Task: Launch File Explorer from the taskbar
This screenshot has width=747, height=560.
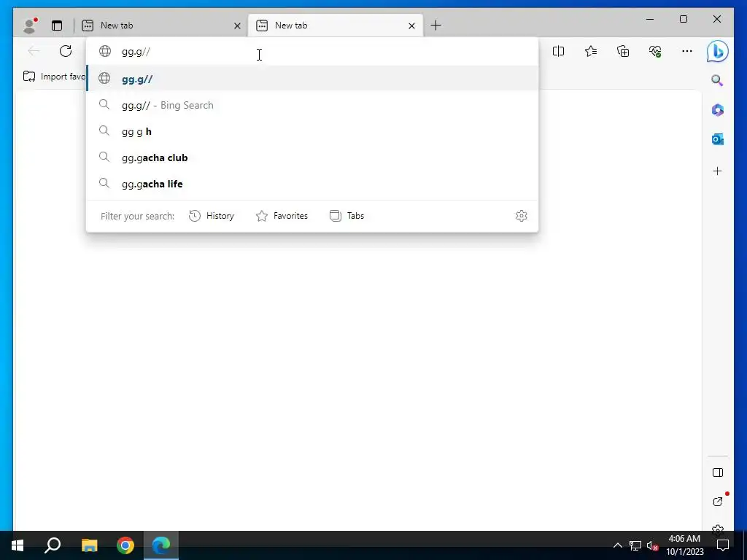Action: [x=89, y=545]
